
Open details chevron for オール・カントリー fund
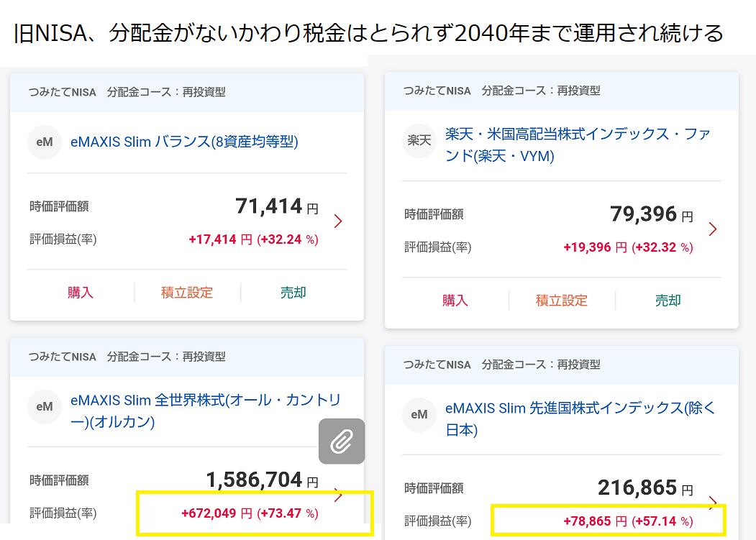[x=338, y=494]
